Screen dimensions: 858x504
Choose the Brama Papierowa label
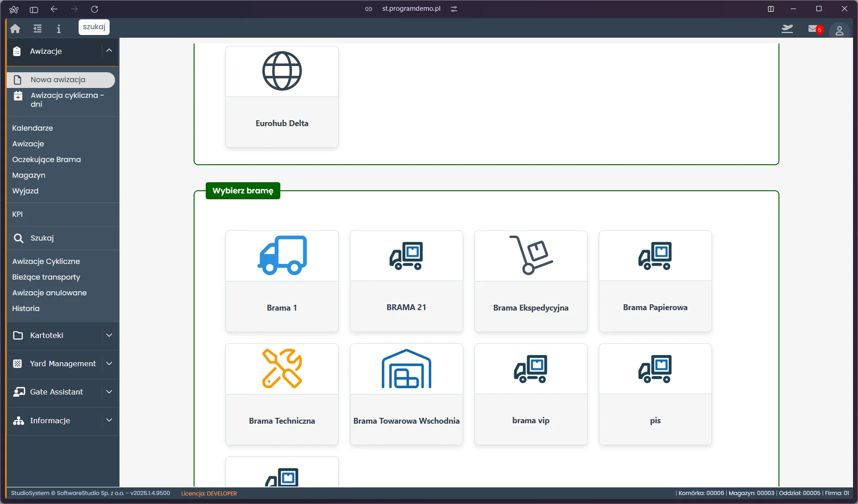click(x=655, y=307)
